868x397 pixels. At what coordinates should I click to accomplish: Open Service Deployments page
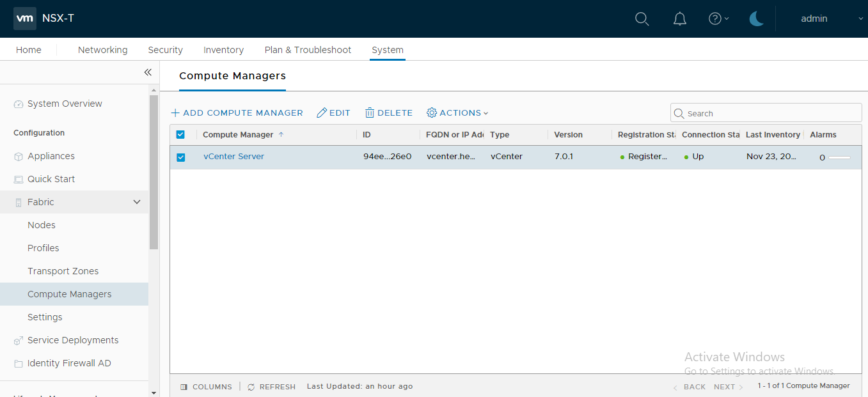73,340
